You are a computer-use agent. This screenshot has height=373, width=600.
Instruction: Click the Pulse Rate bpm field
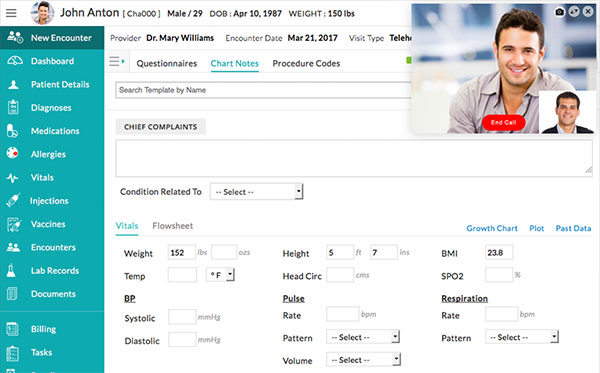pyautogui.click(x=342, y=314)
